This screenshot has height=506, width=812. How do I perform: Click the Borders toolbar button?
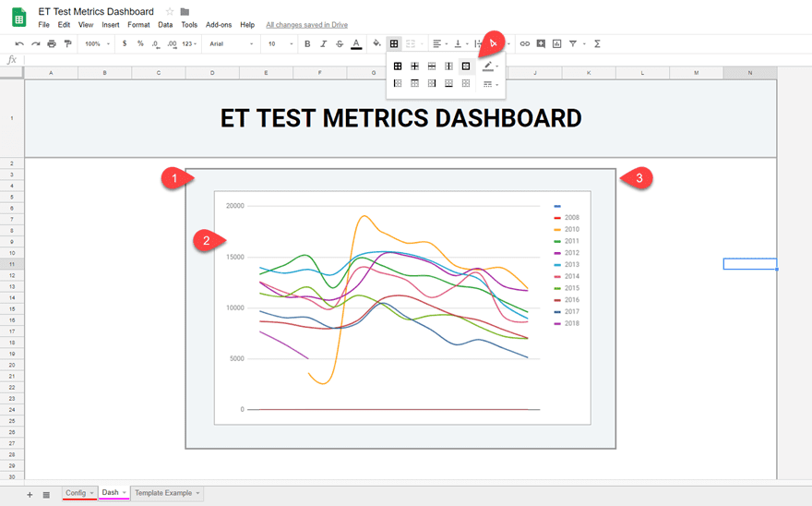[x=394, y=44]
